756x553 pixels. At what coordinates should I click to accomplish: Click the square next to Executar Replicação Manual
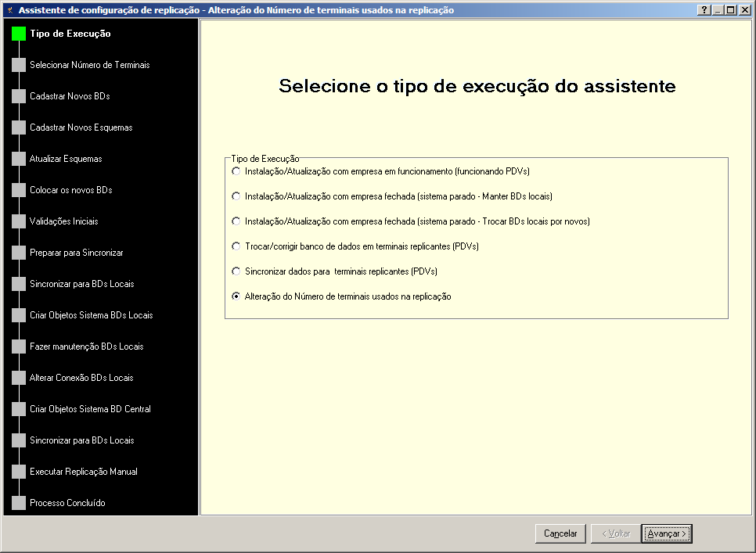(19, 472)
